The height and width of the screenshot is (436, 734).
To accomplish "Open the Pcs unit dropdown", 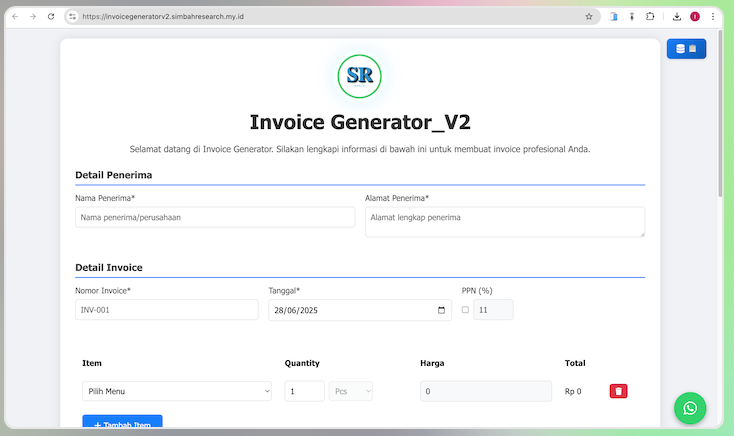I will click(350, 391).
